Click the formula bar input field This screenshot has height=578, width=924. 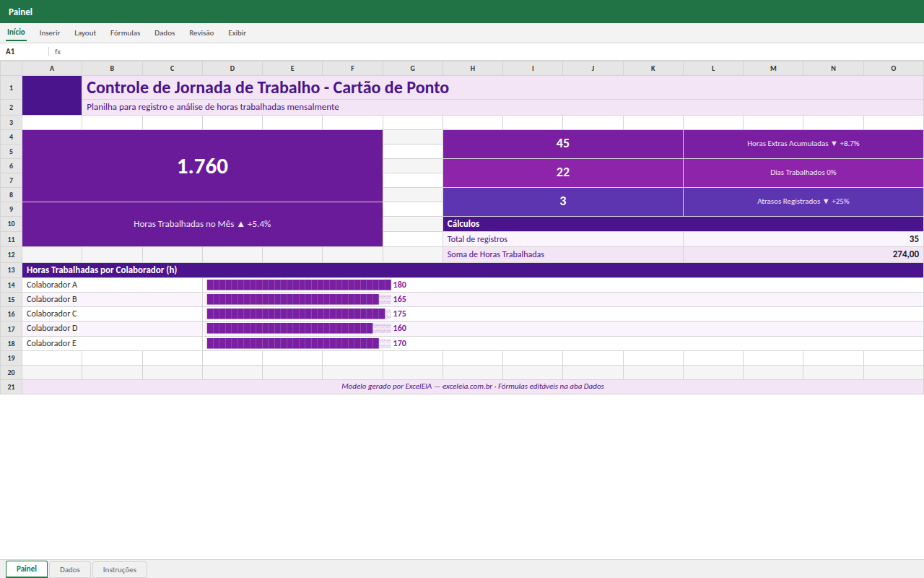pyautogui.click(x=492, y=52)
